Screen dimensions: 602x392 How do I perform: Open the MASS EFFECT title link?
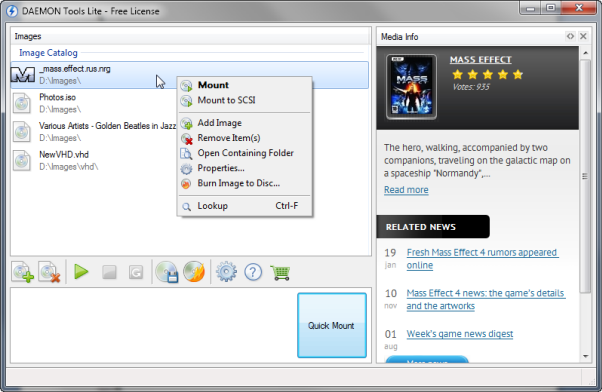[x=481, y=60]
